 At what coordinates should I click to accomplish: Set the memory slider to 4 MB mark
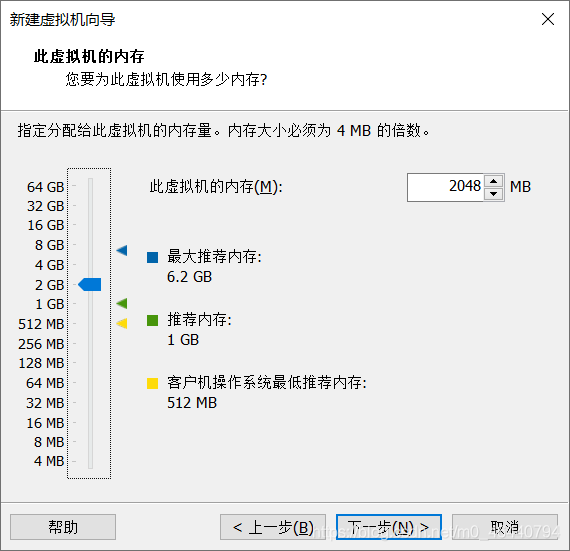[91, 461]
